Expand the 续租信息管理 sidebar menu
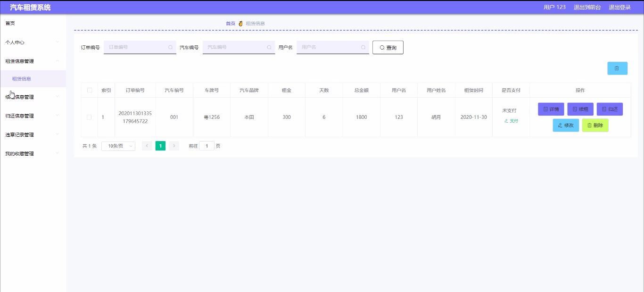The image size is (644, 292). [x=33, y=97]
